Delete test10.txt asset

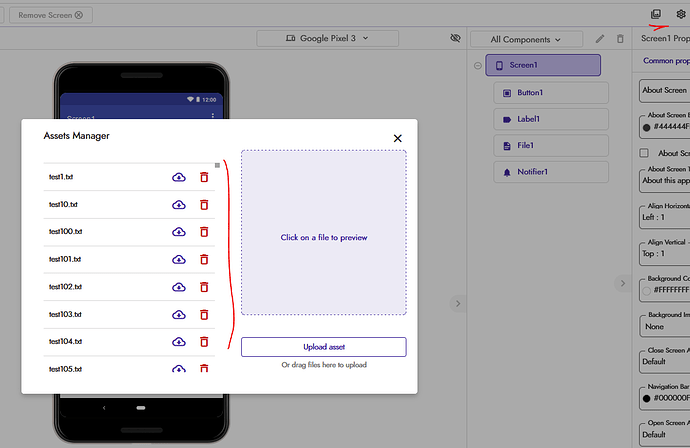click(x=204, y=205)
